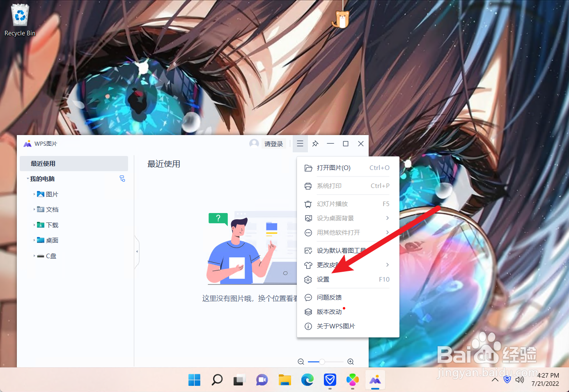
Task: Click the zoom in magnifier icon
Action: 351,362
